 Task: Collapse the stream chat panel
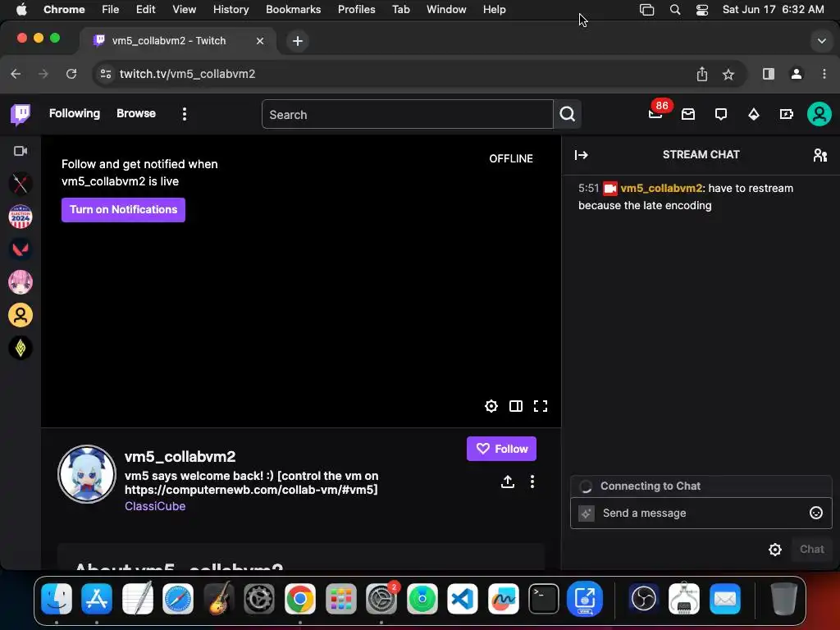click(x=582, y=155)
